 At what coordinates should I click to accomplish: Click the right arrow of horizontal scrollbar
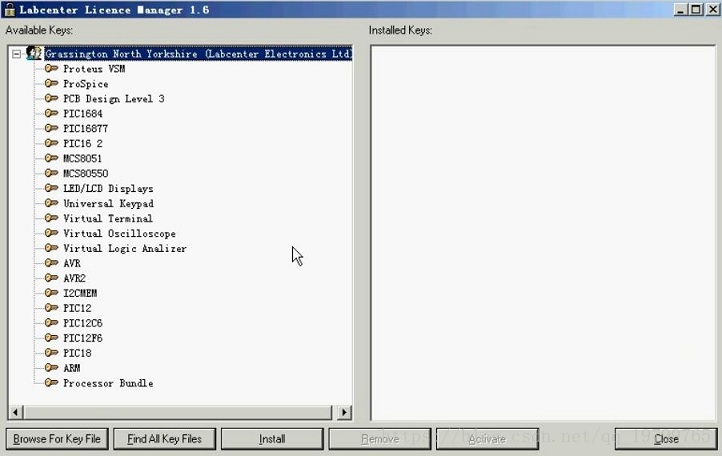pos(344,412)
